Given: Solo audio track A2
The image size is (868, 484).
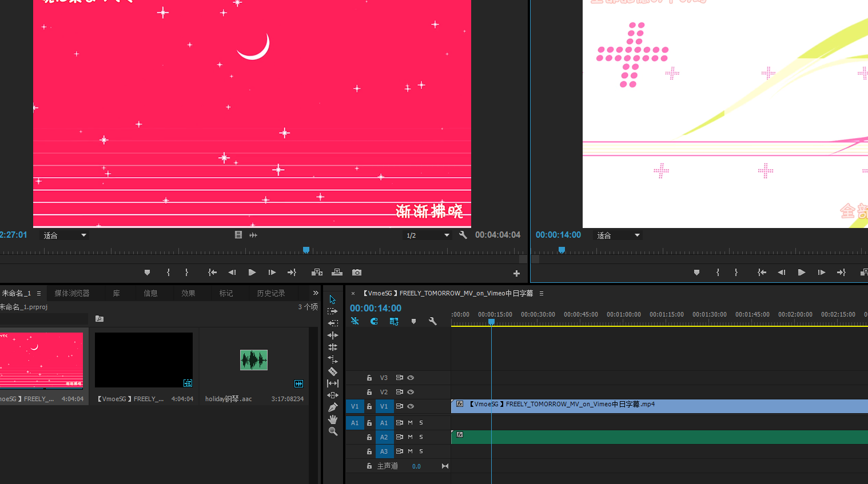Looking at the screenshot, I should (x=421, y=437).
